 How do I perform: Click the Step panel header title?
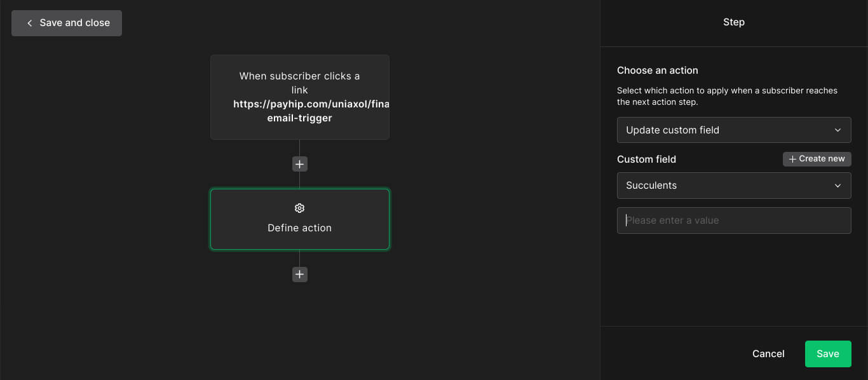click(733, 22)
